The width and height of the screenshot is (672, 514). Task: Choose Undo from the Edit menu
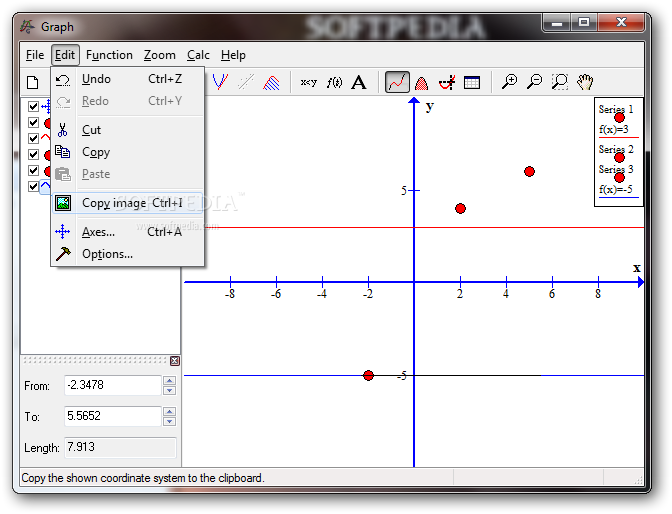(x=127, y=79)
